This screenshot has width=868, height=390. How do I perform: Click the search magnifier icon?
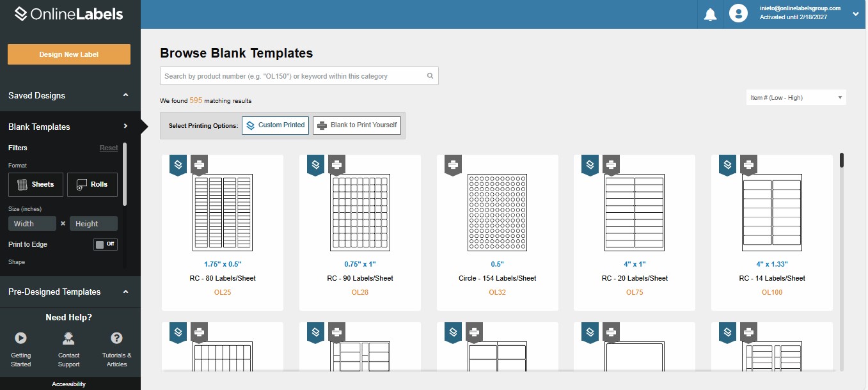coord(430,76)
